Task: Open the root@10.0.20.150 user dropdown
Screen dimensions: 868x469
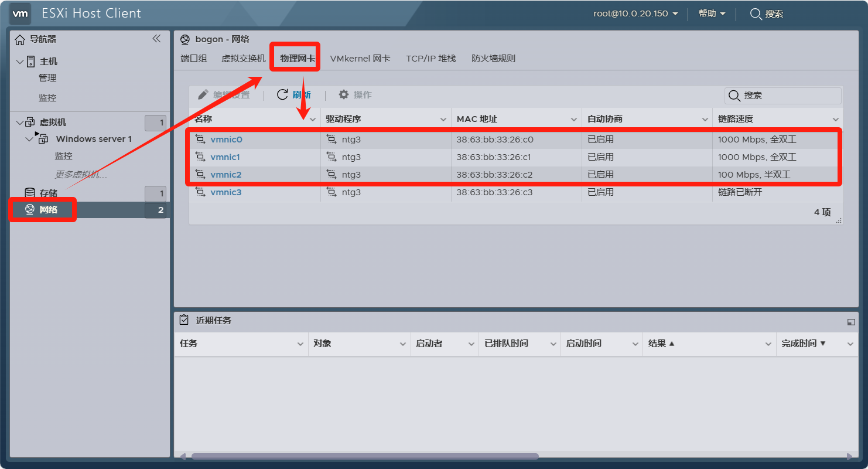Action: [635, 13]
